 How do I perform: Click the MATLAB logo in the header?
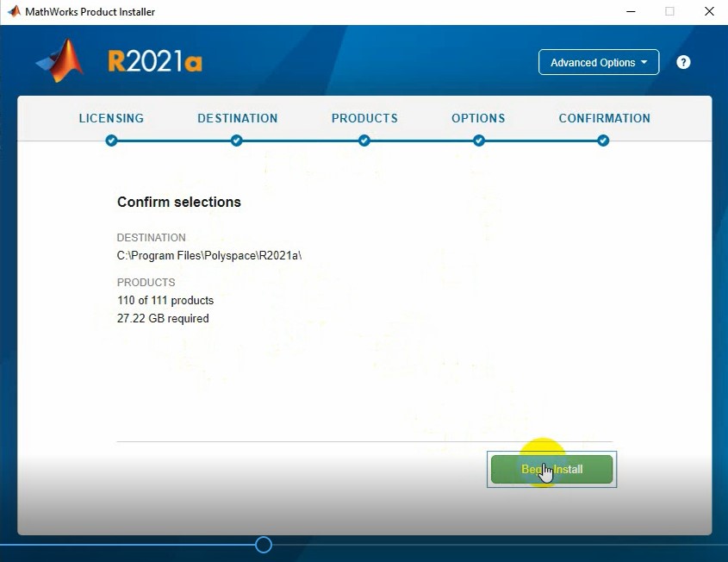click(61, 61)
